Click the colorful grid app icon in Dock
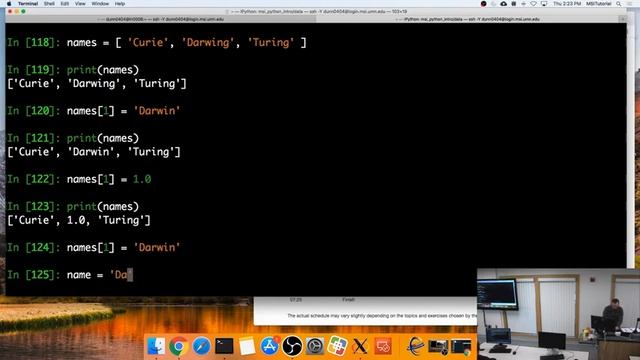 click(337, 346)
